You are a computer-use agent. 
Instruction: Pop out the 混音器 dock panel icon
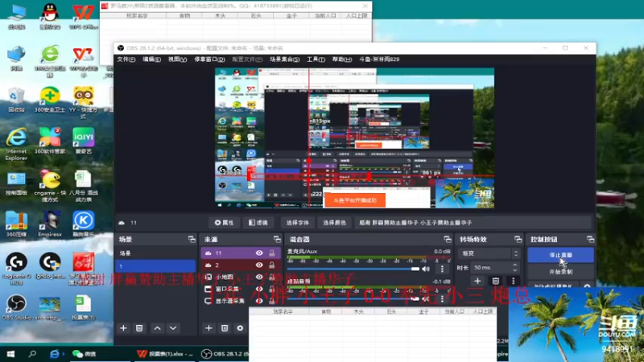(x=448, y=239)
